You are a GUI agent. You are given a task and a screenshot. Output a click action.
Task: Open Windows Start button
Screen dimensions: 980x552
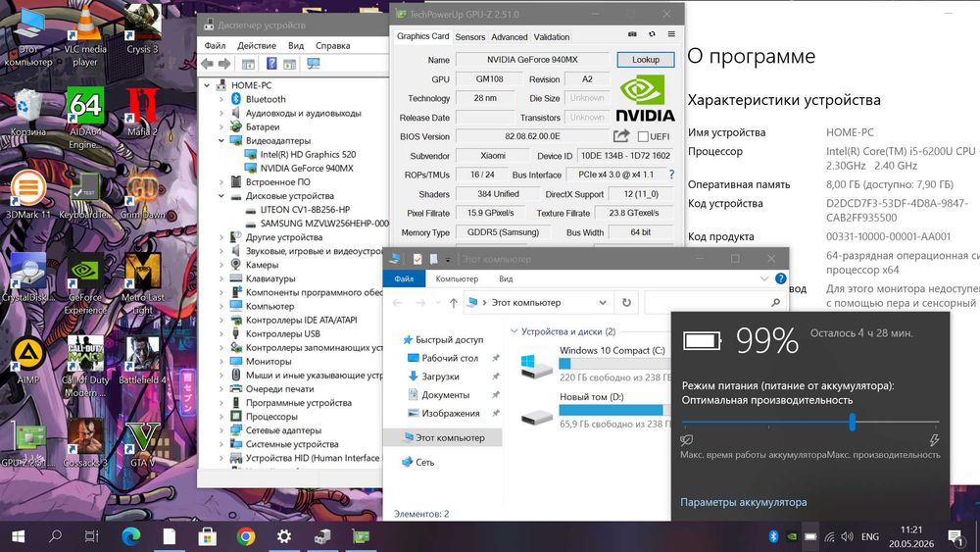click(x=18, y=536)
